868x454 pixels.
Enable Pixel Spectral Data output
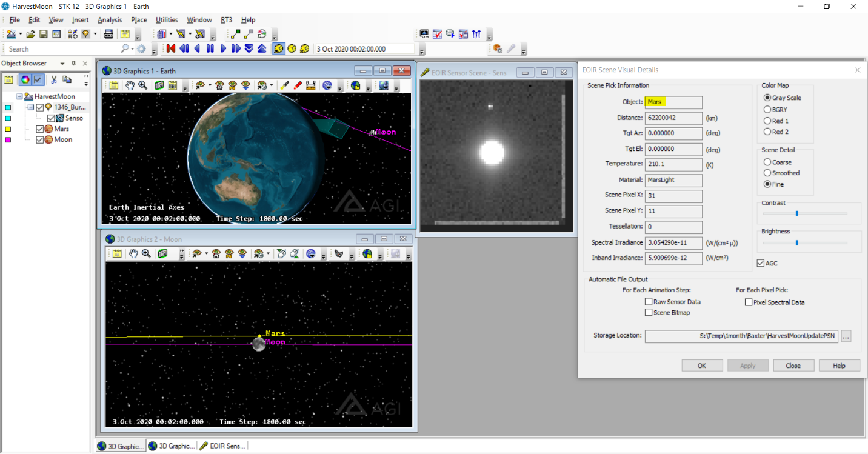(x=749, y=302)
